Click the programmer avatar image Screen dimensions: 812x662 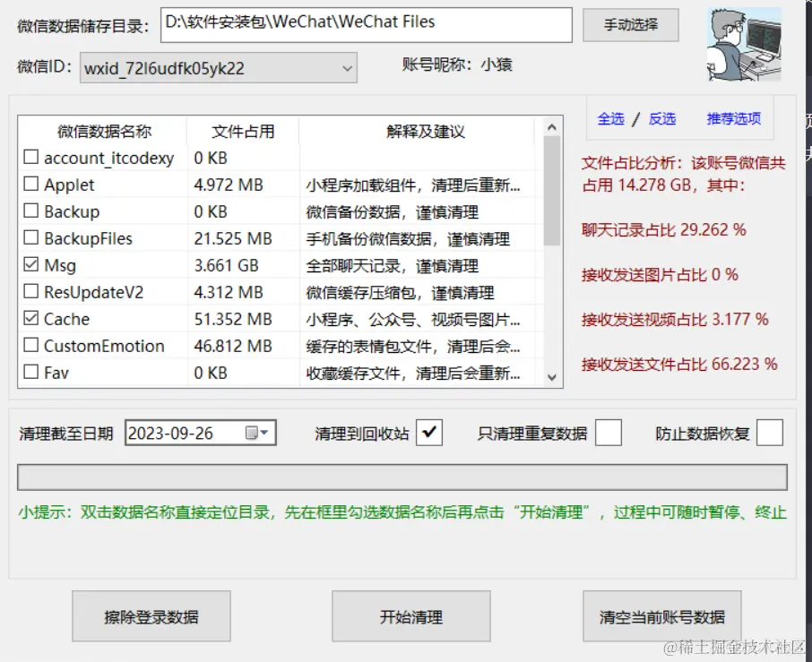744,45
